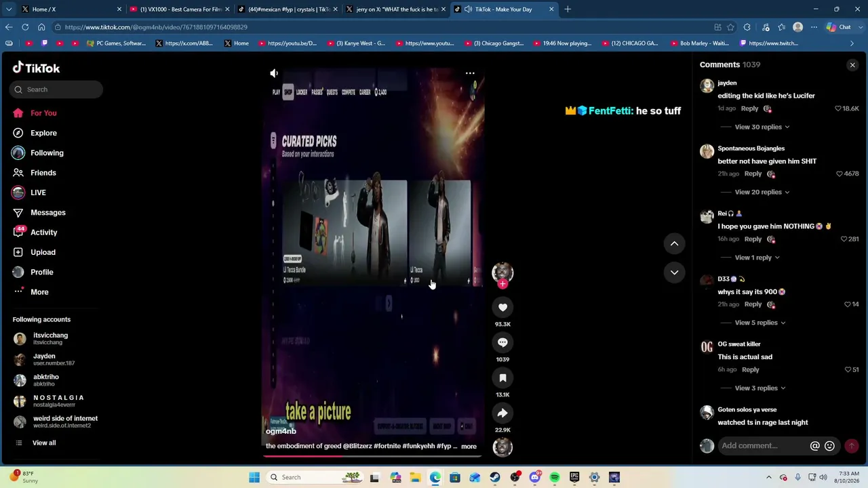
Task: Reply to Spontaneous Bojangles' comment
Action: tap(753, 174)
